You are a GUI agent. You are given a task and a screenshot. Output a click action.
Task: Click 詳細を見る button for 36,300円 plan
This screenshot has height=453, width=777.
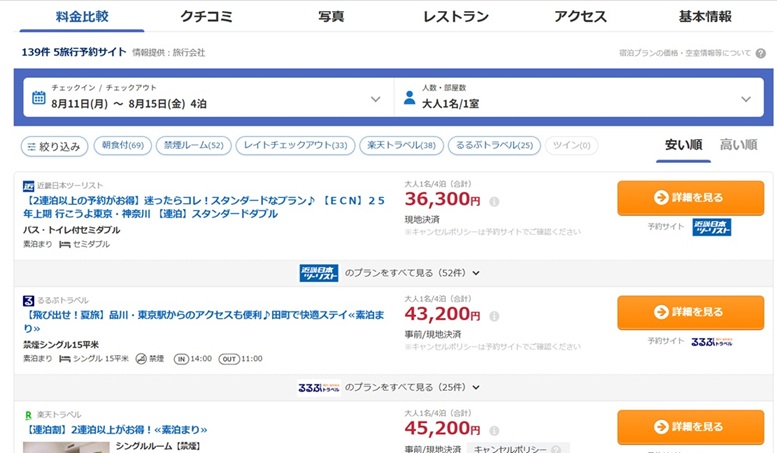pyautogui.click(x=690, y=198)
